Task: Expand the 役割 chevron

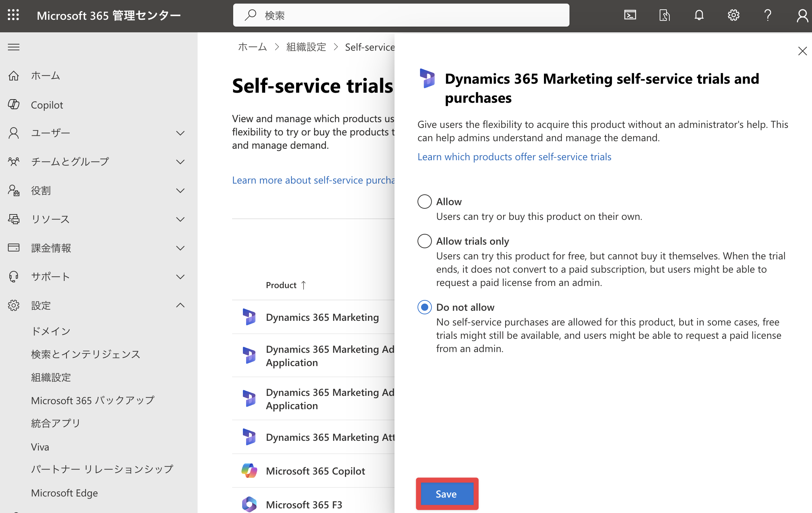Action: (x=180, y=191)
